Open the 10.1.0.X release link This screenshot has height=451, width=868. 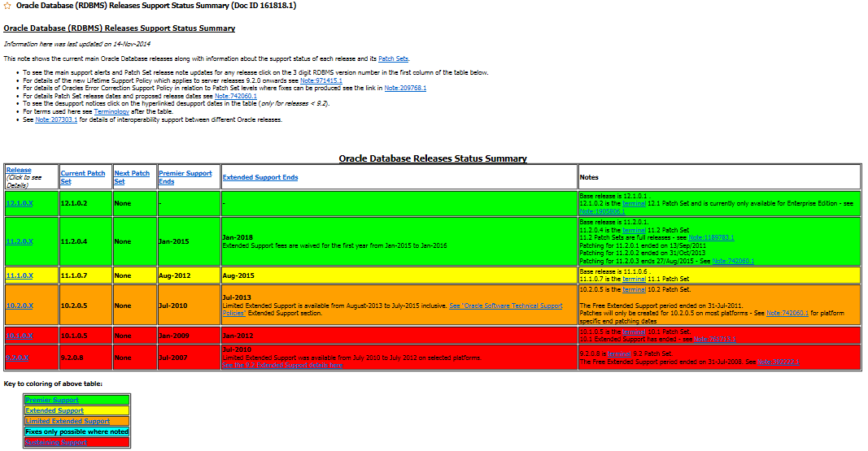tap(20, 335)
